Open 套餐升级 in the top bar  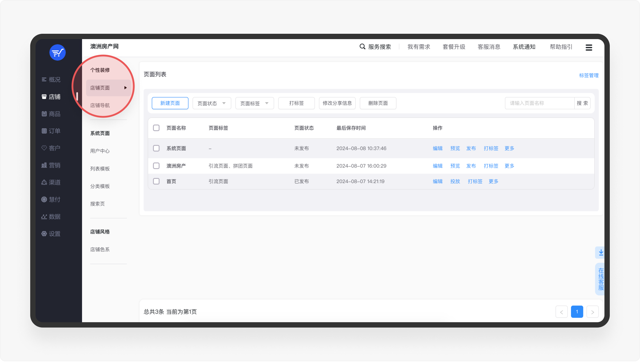click(x=454, y=47)
